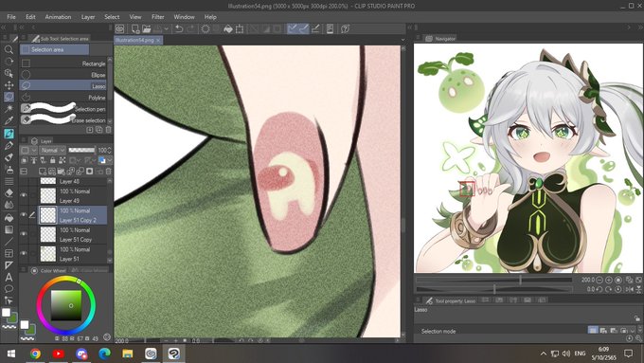The image size is (644, 363).
Task: Select the Eraser tool
Action: pos(9,192)
